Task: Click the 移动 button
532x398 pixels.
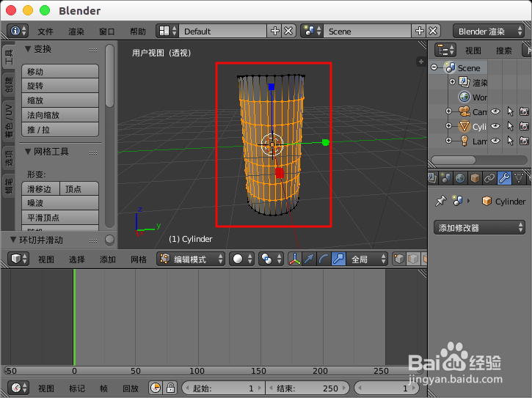Action: coord(60,72)
